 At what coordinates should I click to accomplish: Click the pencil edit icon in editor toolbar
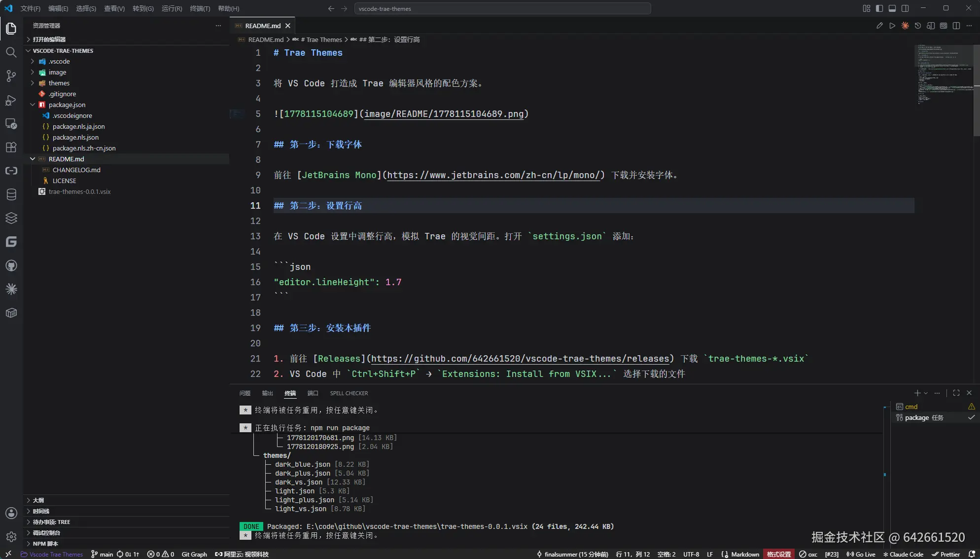click(879, 26)
